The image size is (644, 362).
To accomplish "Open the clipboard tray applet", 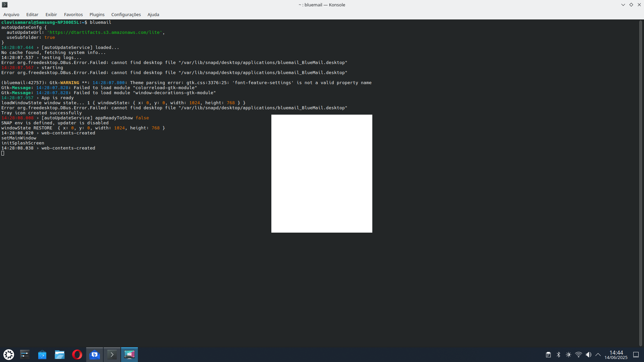I will [548, 355].
